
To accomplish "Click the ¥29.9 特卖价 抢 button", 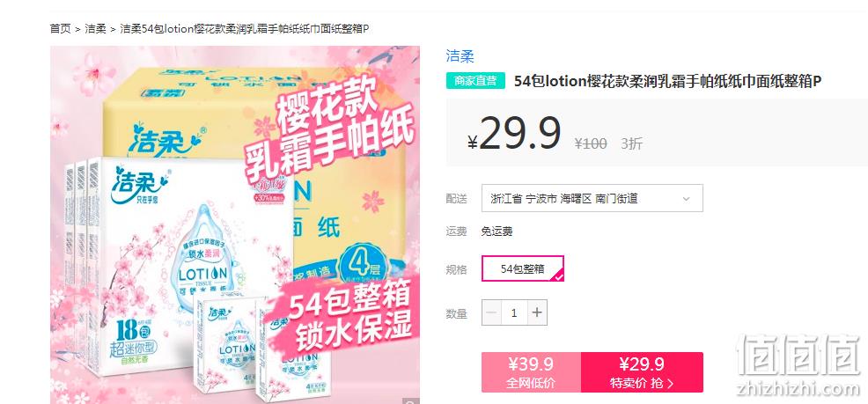I will tap(642, 372).
